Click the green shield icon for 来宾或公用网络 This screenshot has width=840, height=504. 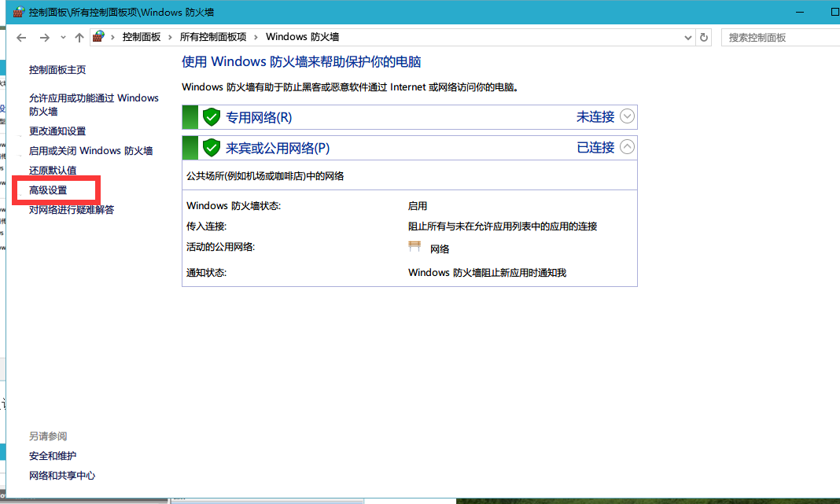point(212,147)
